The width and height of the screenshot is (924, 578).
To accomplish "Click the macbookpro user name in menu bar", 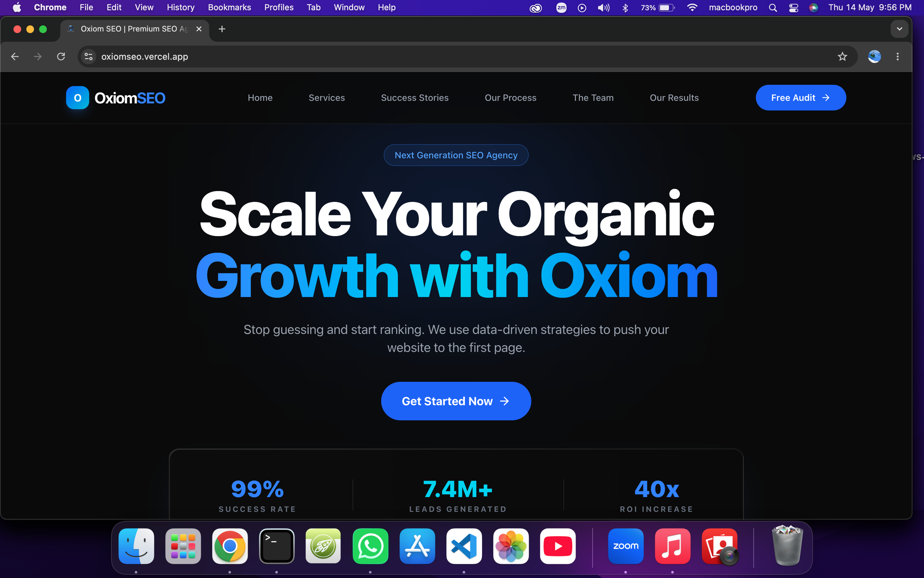I will 733,8.
